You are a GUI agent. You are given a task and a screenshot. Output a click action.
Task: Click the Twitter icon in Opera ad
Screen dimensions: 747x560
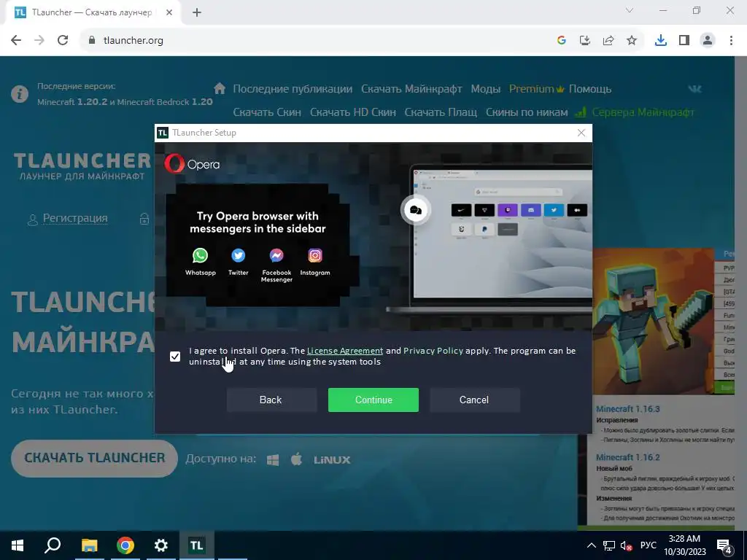pos(239,256)
